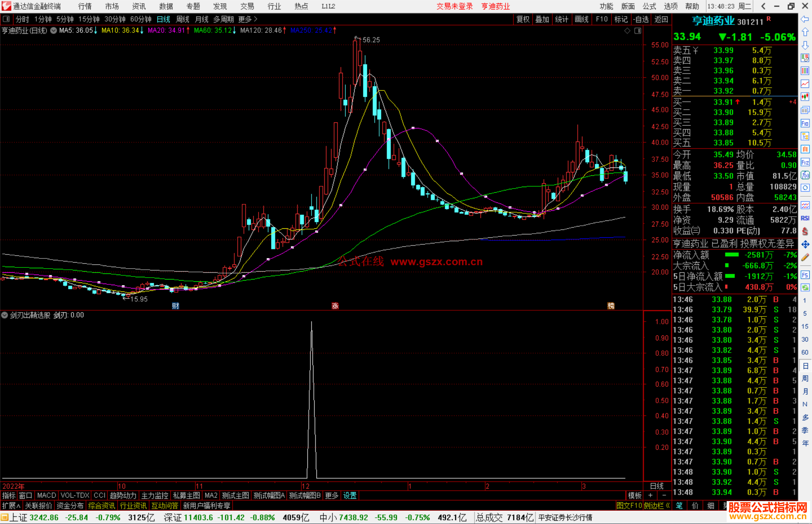The width and height of the screenshot is (812, 524).
Task: Expand the 更多 periods dropdown
Action: tap(248, 19)
